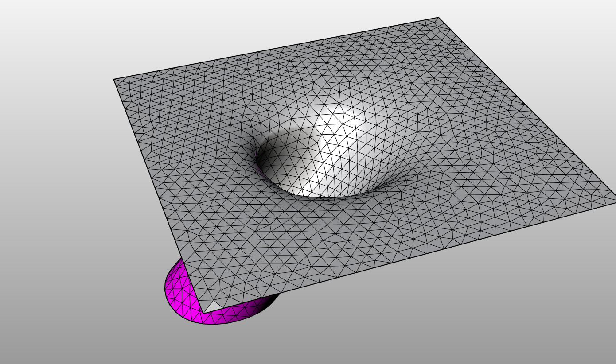Click empty background below the mesh at right
This screenshot has height=364, width=616.
click(x=487, y=310)
